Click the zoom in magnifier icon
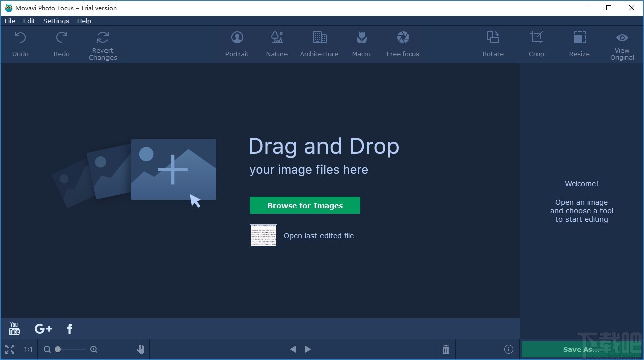The width and height of the screenshot is (644, 360). pyautogui.click(x=94, y=349)
